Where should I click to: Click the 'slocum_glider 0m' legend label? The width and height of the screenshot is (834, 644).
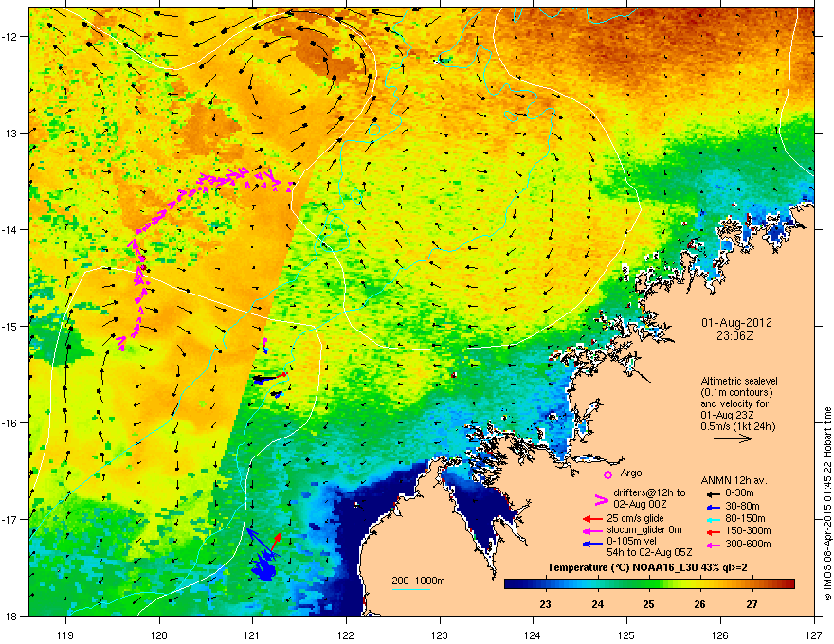pyautogui.click(x=644, y=530)
